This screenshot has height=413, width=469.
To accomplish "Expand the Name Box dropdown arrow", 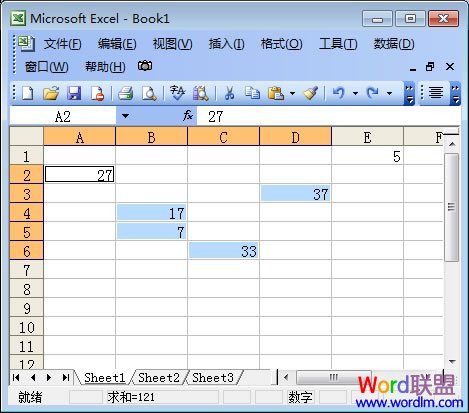I will coord(125,116).
